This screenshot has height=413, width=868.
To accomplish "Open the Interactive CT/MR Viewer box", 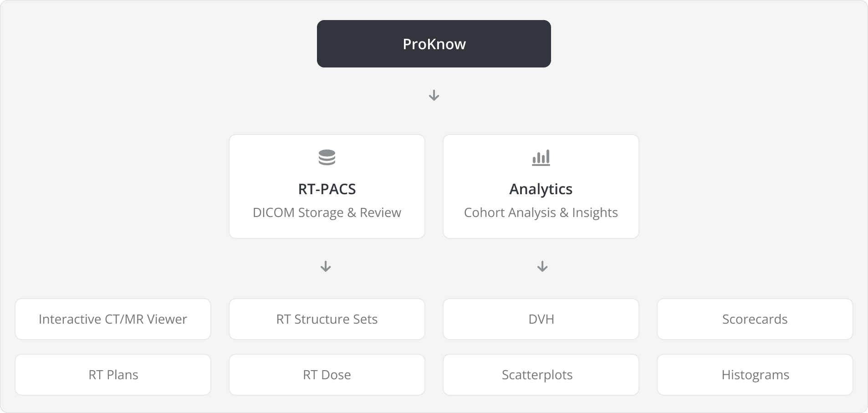I will click(113, 319).
